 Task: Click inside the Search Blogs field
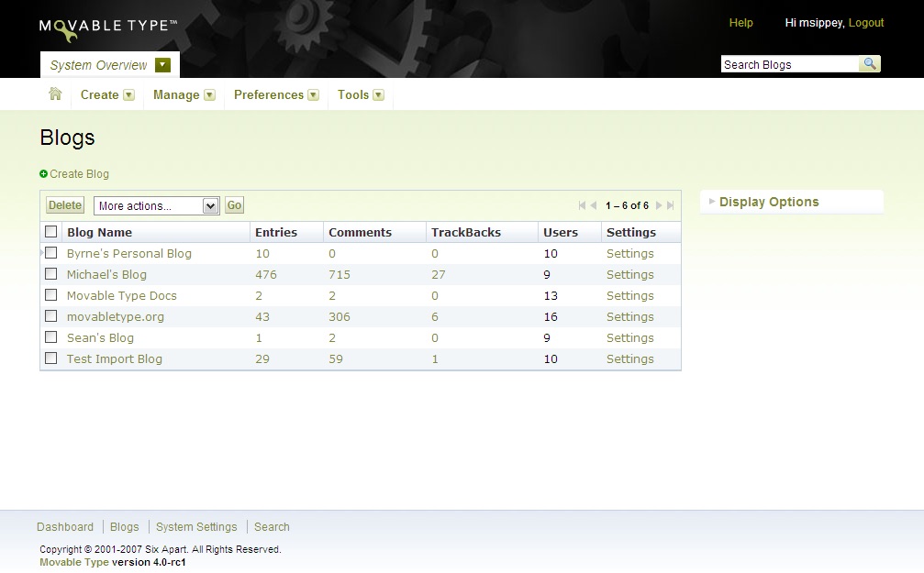[790, 64]
